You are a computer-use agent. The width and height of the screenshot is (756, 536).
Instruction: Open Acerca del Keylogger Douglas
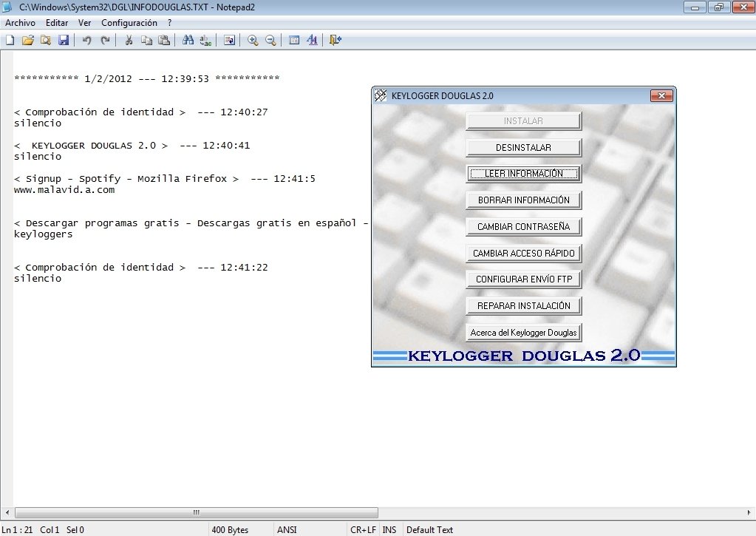click(524, 333)
